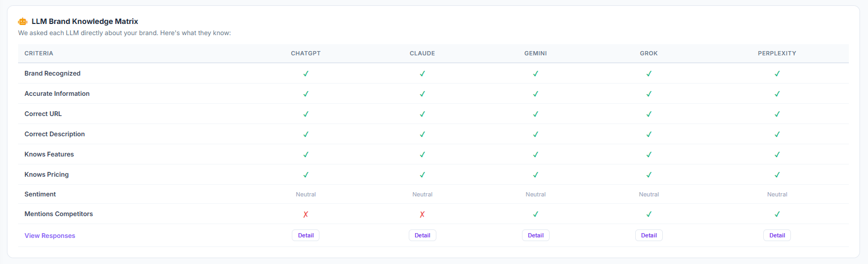868x264 pixels.
Task: Click ChatGPT's checkmark in Accurate Information row
Action: (306, 94)
